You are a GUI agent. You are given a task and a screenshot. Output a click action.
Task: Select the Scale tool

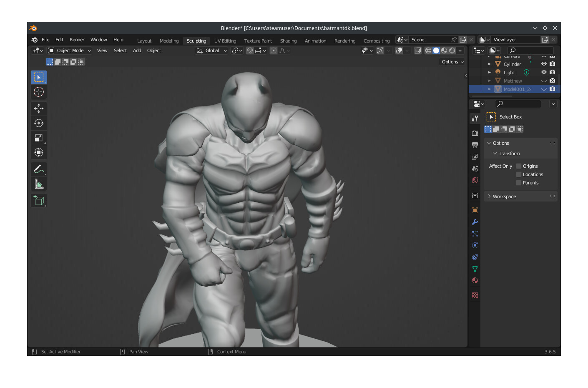coord(39,138)
